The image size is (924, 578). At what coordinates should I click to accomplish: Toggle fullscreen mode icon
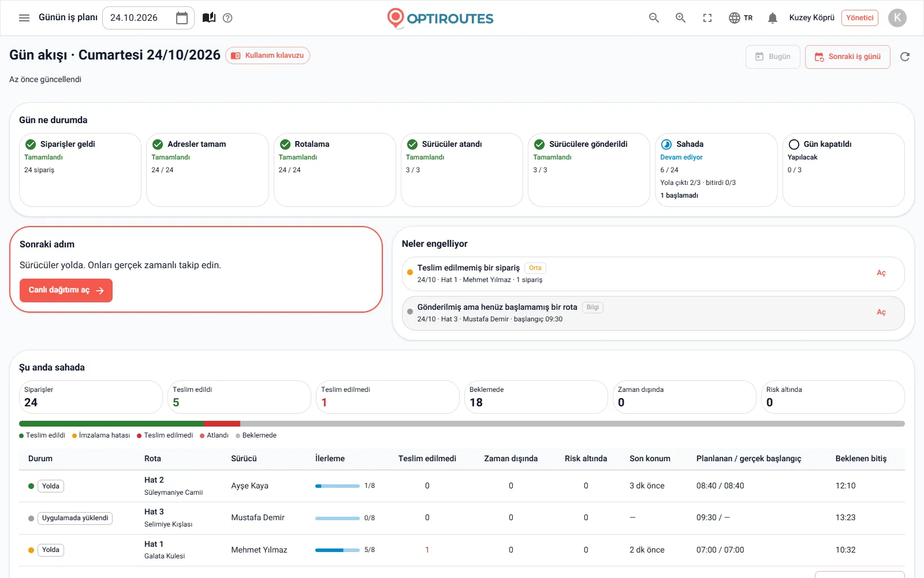pyautogui.click(x=707, y=18)
